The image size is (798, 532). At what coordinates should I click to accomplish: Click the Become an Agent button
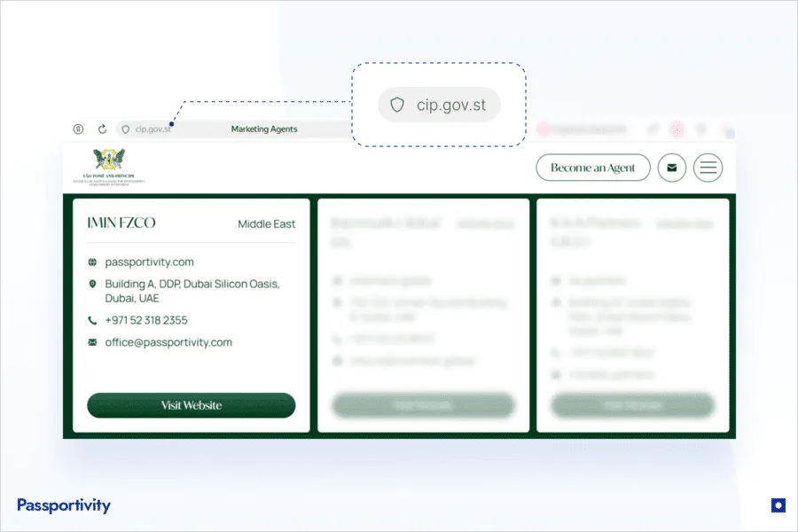coord(593,168)
